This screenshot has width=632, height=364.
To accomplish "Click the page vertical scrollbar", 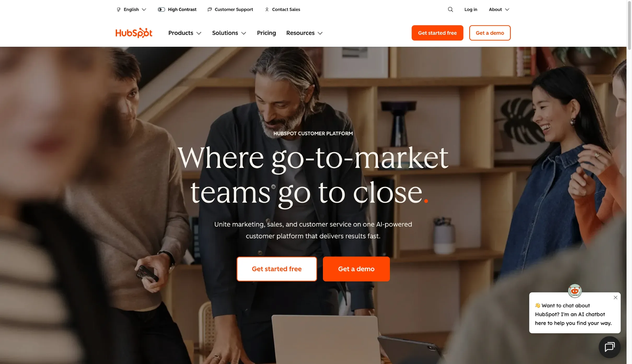I will click(x=629, y=182).
